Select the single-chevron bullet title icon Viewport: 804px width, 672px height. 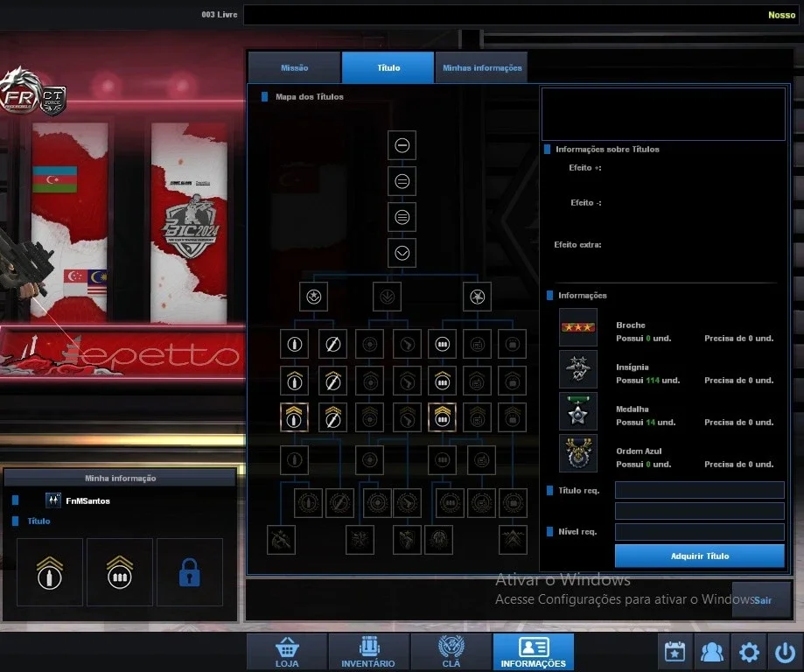tap(294, 381)
